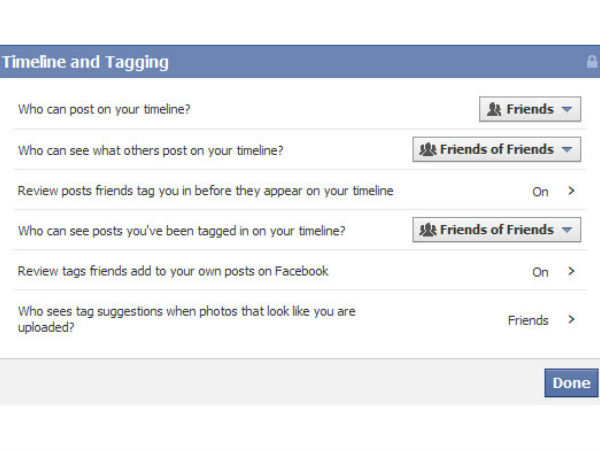This screenshot has width=600, height=450.
Task: Click the group icon in the tagged-posts visibility selector
Action: click(x=428, y=230)
